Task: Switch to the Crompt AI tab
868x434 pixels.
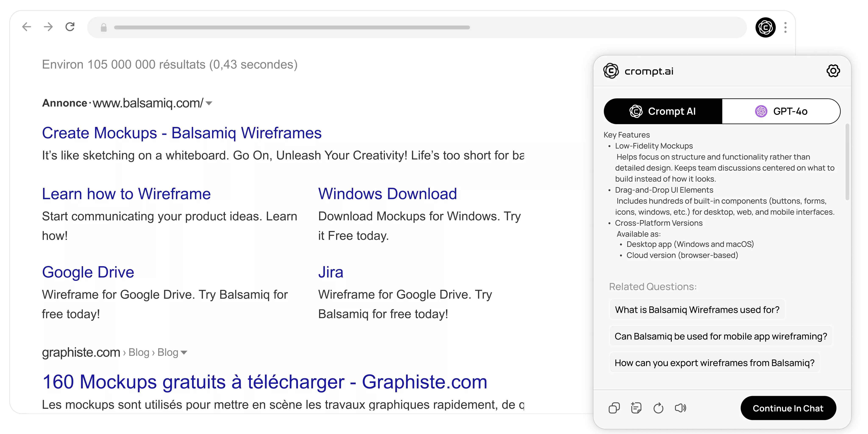Action: [663, 111]
